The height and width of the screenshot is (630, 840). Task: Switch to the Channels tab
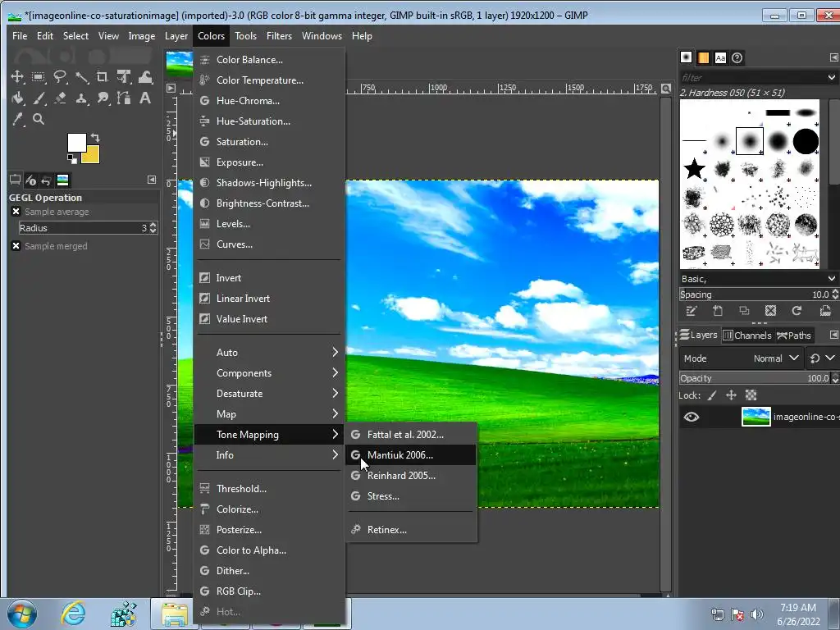tap(747, 336)
